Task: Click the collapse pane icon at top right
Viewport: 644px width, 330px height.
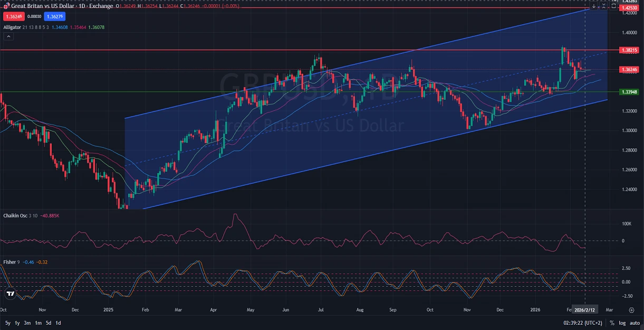Action: coord(603,6)
